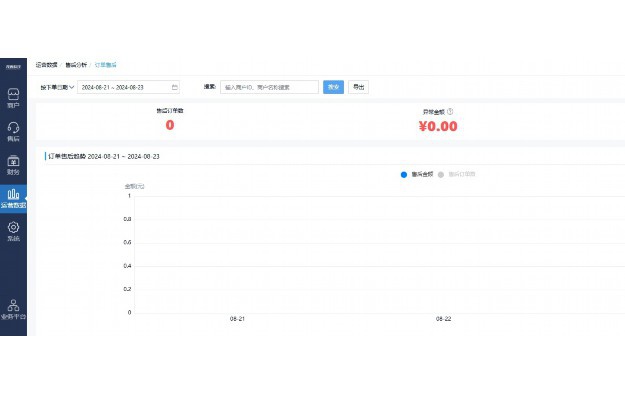Viewport: 625px width, 394px height.
Task: Go to 售后分析 in the breadcrumb
Action: 76,65
